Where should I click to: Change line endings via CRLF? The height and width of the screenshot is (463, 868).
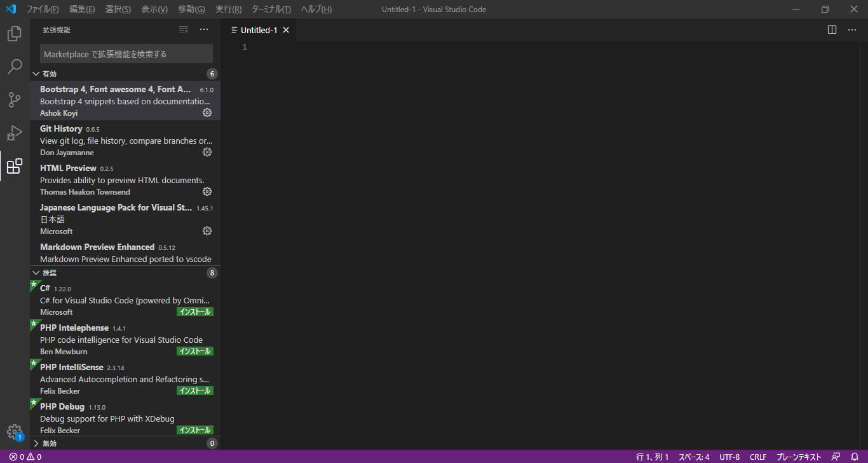coord(758,457)
